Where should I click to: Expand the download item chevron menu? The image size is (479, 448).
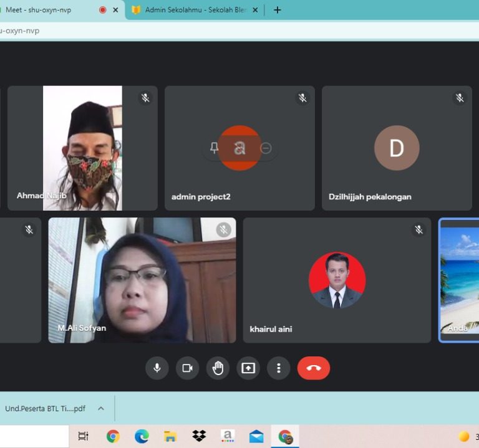point(101,408)
